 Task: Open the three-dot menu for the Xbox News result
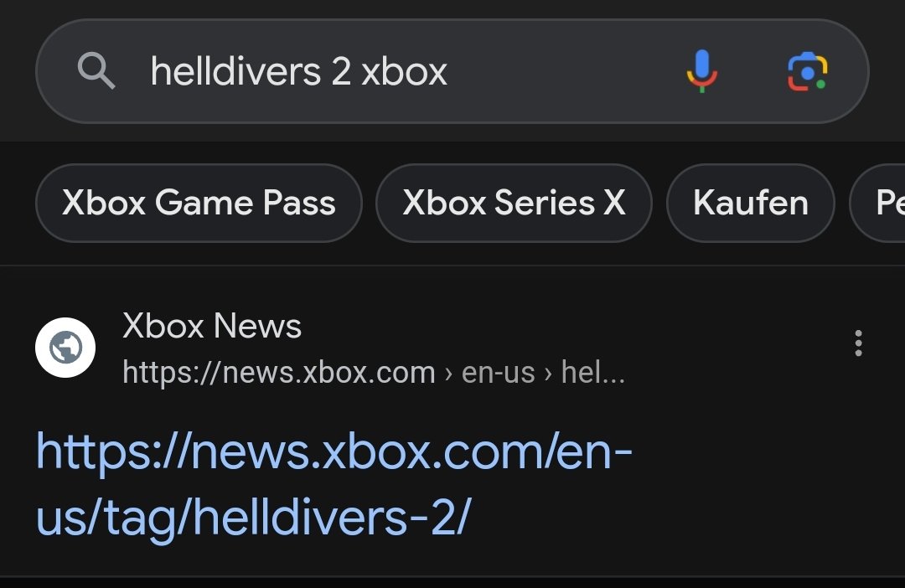tap(858, 343)
